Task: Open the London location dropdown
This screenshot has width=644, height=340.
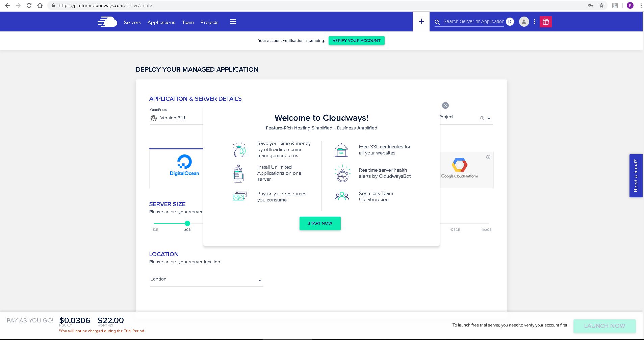Action: (x=206, y=280)
